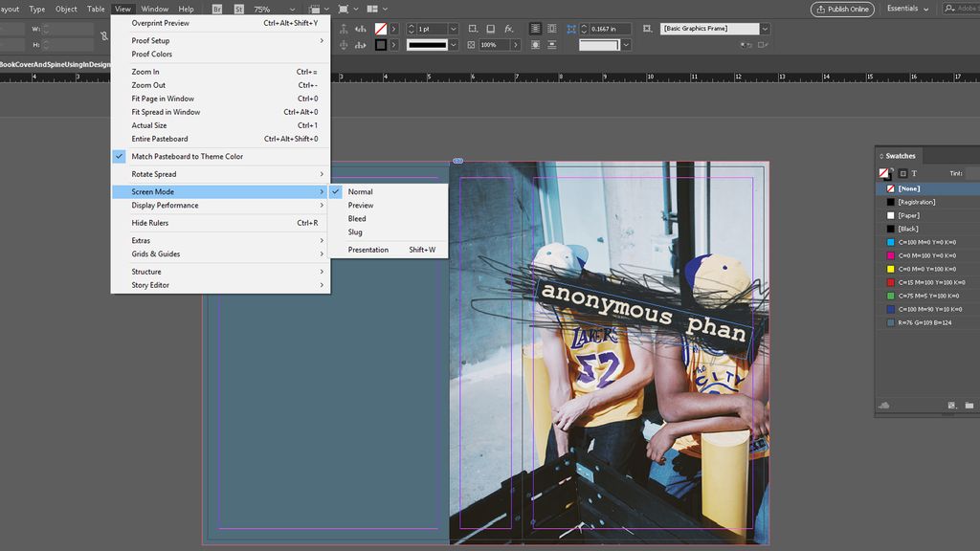Click inside the opacity 100% field
Image resolution: width=980 pixels, height=551 pixels.
pos(490,44)
